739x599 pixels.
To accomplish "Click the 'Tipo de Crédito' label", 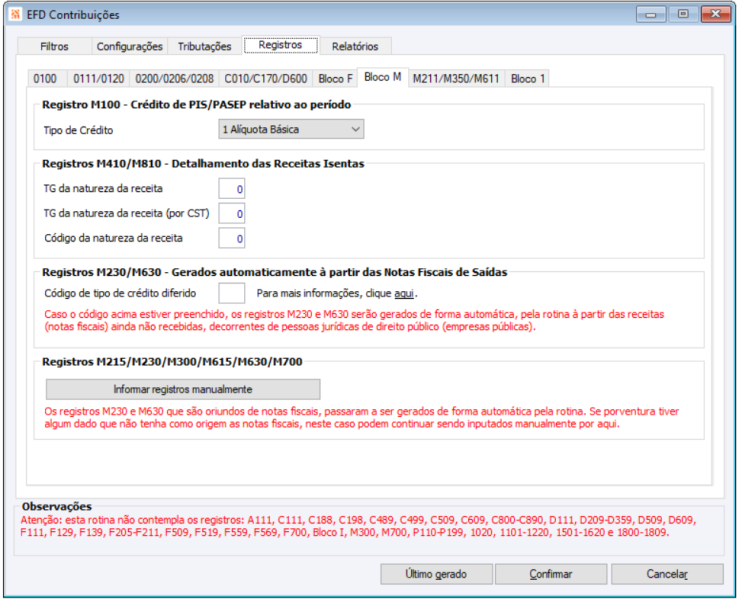I will click(78, 130).
